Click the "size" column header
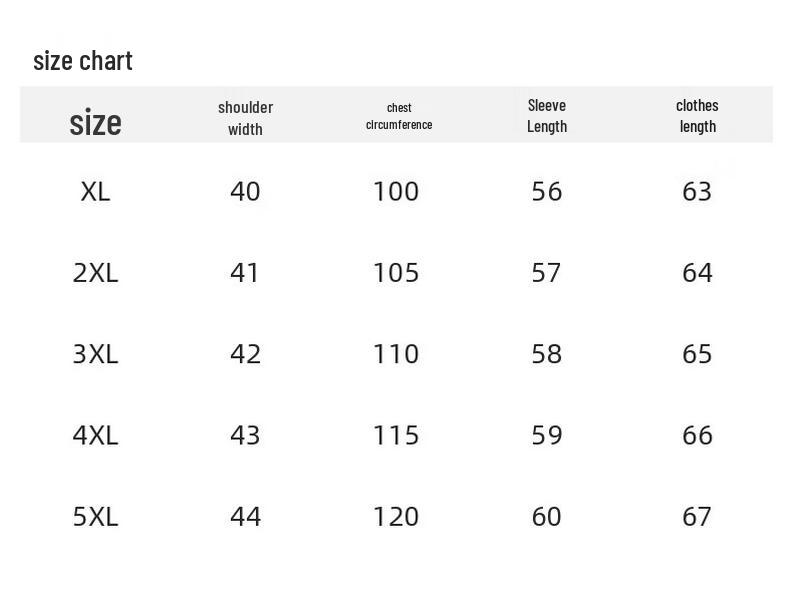The height and width of the screenshot is (595, 793). click(95, 122)
